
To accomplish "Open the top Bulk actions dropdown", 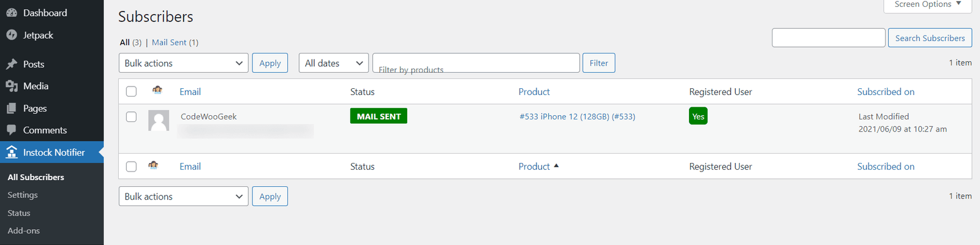I will [x=184, y=63].
